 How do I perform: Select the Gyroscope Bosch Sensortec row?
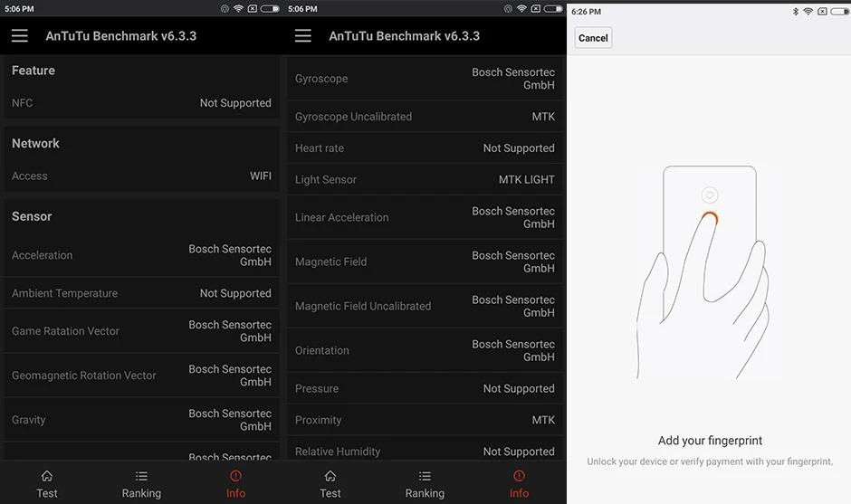(x=425, y=79)
